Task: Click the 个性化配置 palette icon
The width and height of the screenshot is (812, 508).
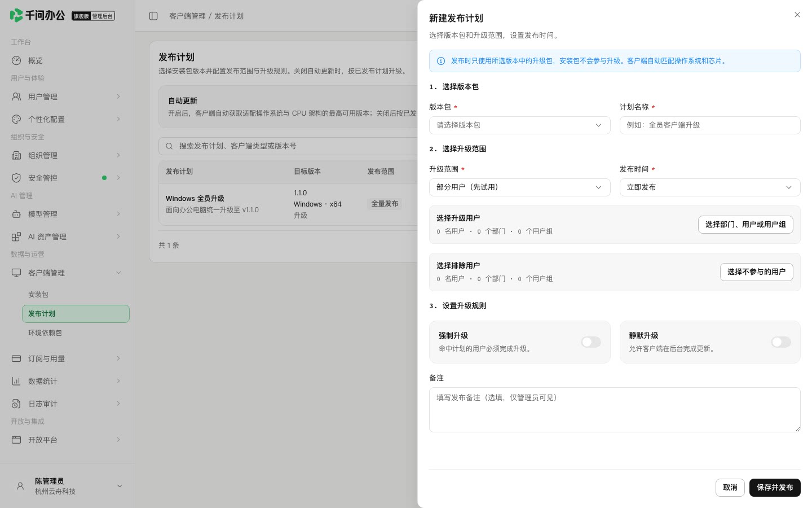Action: [16, 119]
